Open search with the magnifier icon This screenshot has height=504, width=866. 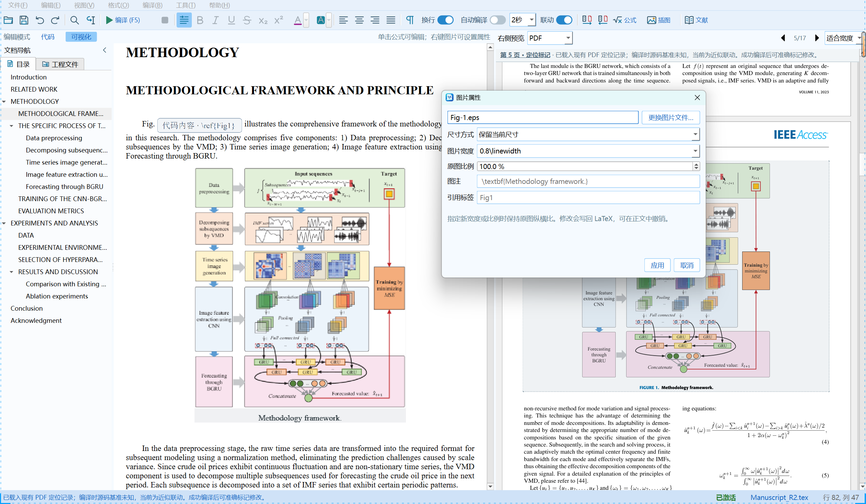74,20
